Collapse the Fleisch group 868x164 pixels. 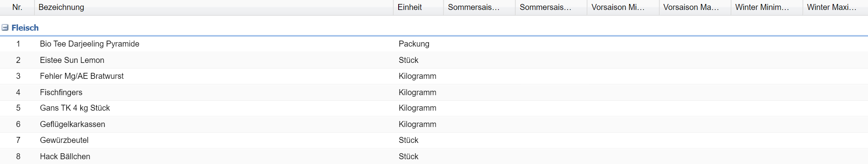(x=5, y=27)
